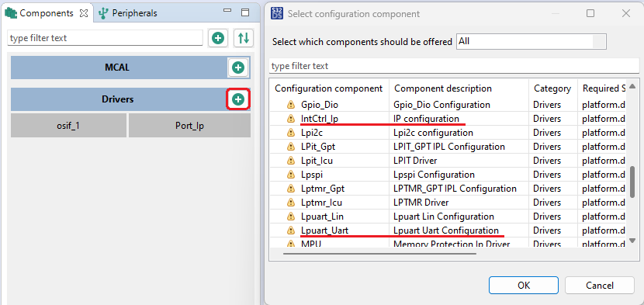
Task: Click the warning icon beside IntCtrl_Ip
Action: coord(291,119)
